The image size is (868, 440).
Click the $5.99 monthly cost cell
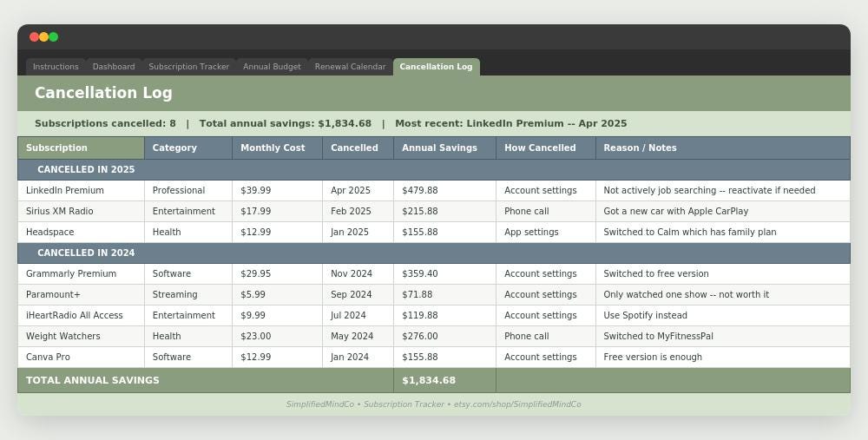click(x=278, y=295)
